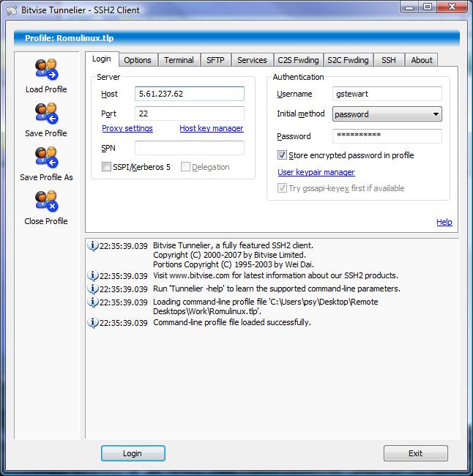Minimize the Bitvise Tunnelier window
Viewport: 473px width, 476px height.
point(409,7)
